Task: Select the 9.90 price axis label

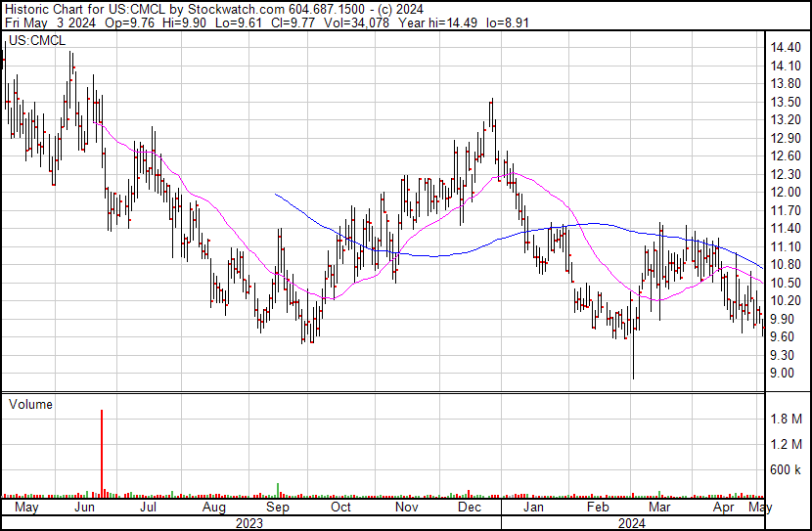Action: coord(782,319)
